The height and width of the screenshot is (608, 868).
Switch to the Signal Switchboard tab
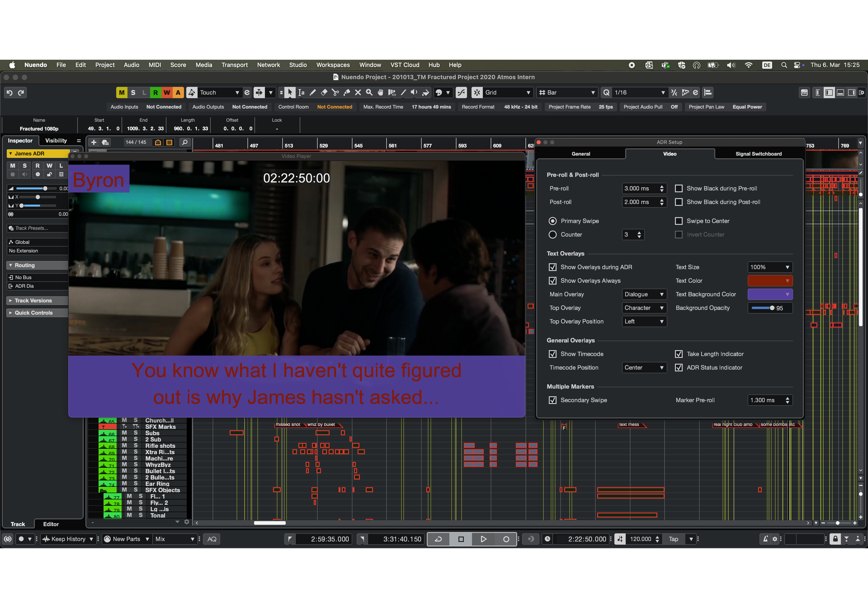758,154
